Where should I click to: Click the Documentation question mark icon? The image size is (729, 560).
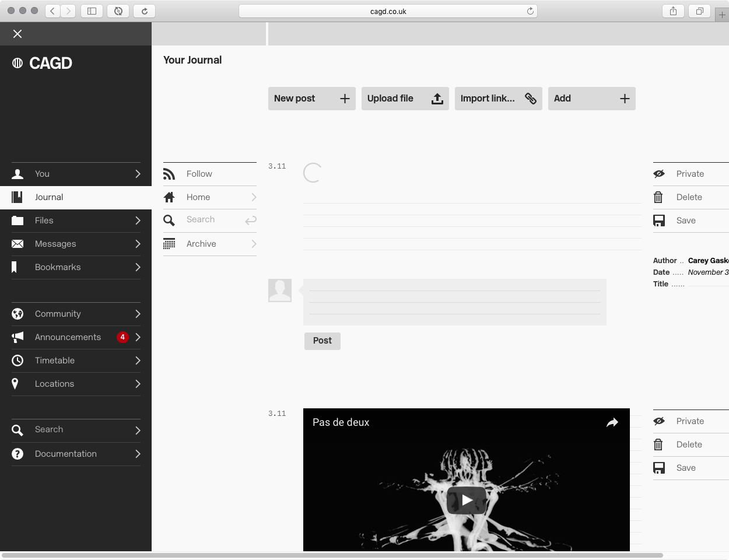[x=17, y=454]
